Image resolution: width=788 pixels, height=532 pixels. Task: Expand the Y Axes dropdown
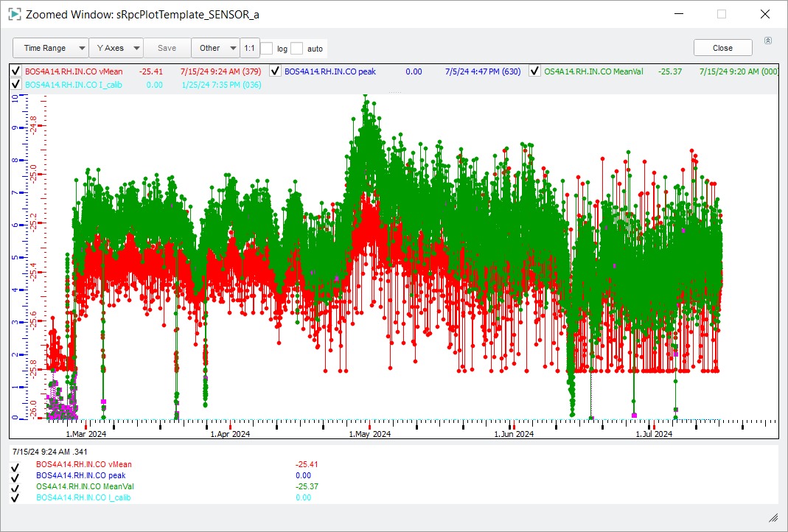point(116,48)
